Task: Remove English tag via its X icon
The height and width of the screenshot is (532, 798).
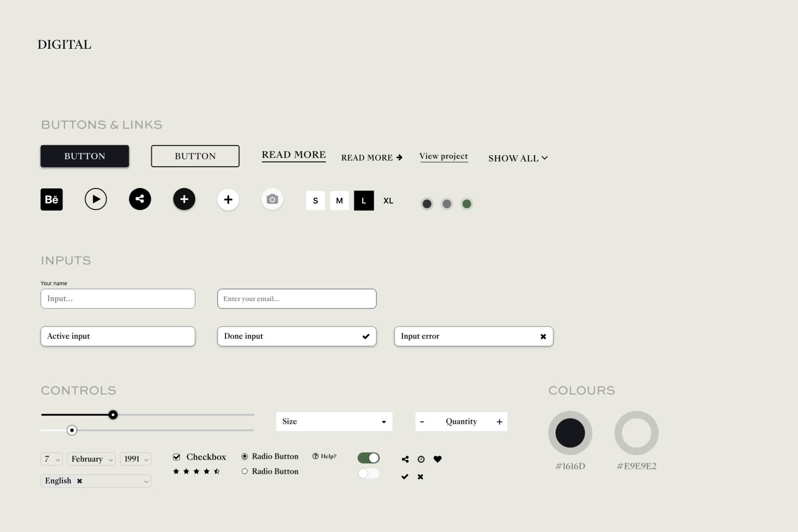Action: click(79, 481)
